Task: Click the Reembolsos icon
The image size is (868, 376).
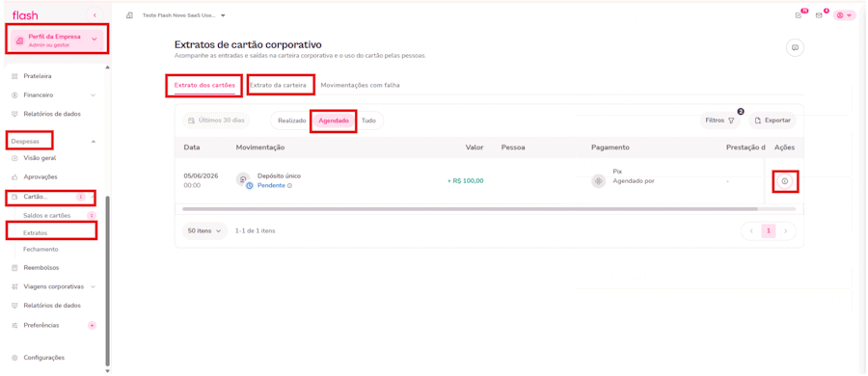Action: [x=14, y=267]
